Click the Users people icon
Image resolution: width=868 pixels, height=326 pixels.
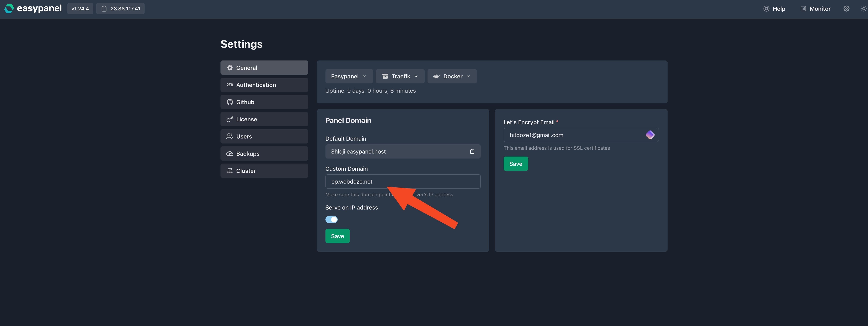point(230,136)
